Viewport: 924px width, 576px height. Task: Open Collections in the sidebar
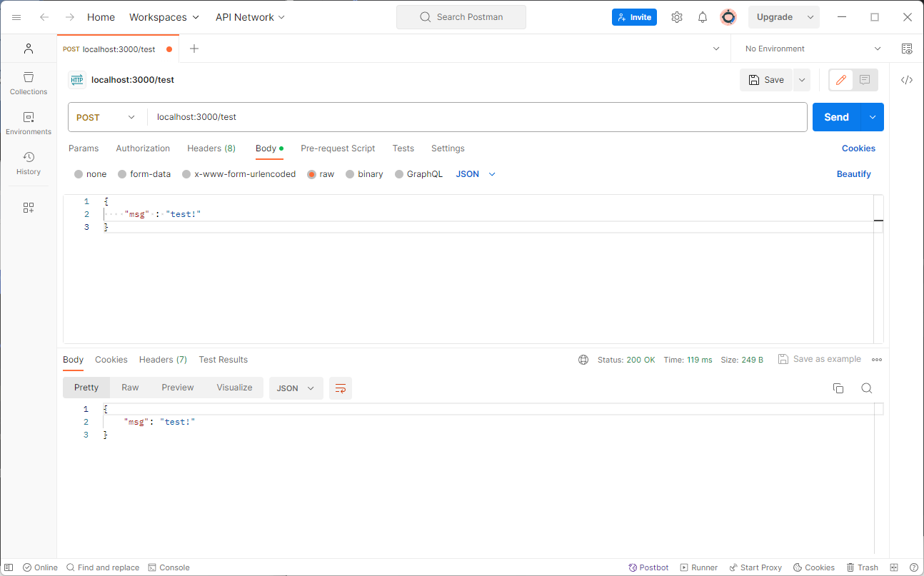pos(29,84)
